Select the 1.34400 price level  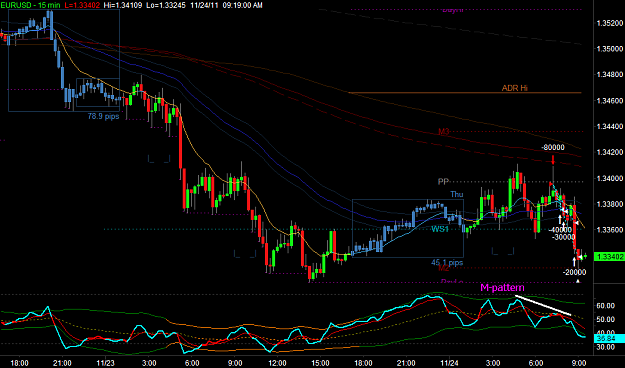(610, 126)
